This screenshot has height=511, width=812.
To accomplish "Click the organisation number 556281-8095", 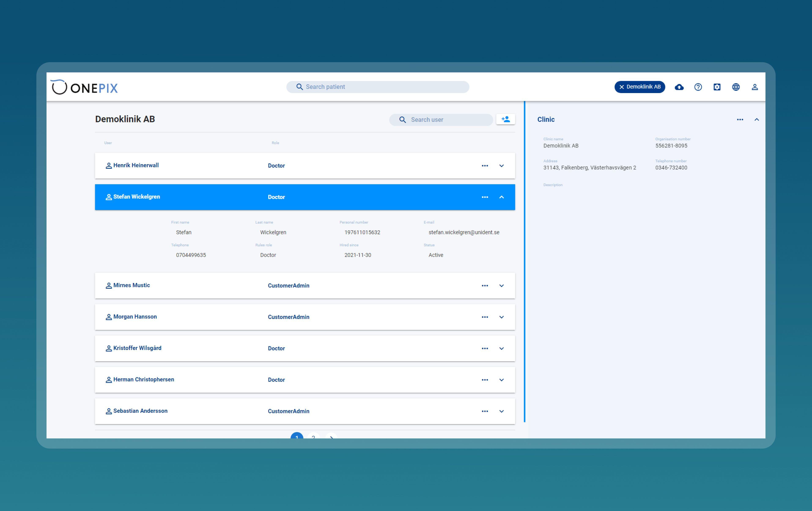I will pyautogui.click(x=671, y=146).
